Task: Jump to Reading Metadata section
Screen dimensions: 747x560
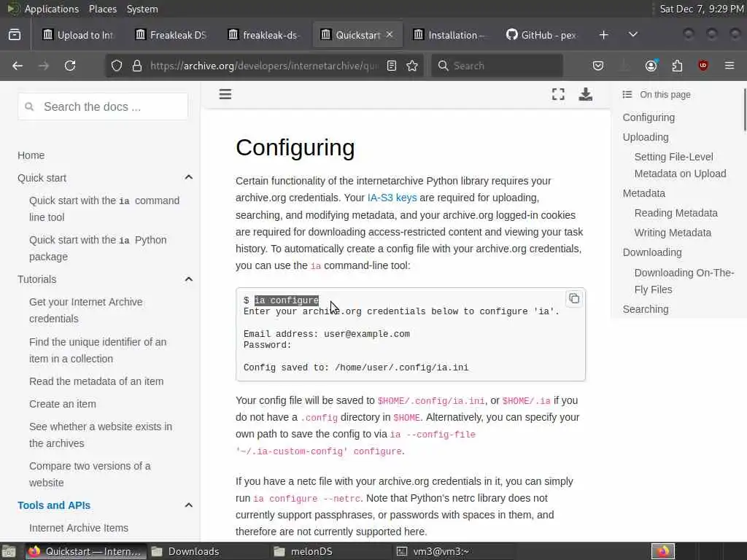Action: click(676, 213)
